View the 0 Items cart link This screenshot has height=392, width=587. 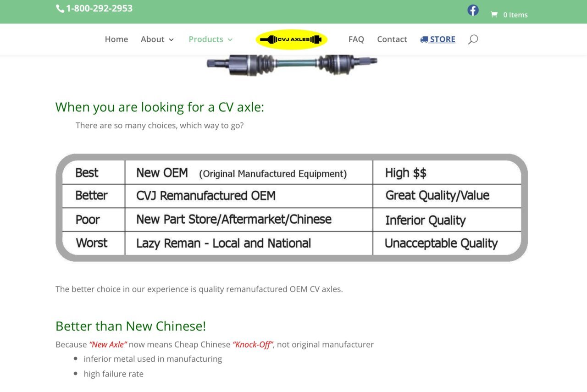(515, 15)
